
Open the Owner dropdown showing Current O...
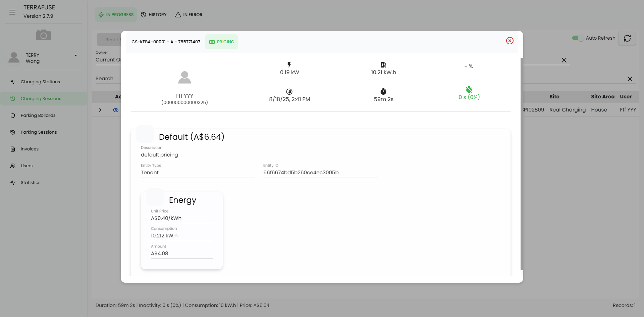coord(108,60)
